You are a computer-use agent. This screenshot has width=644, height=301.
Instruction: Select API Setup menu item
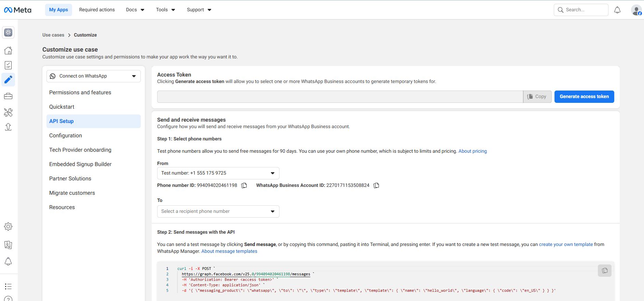94,121
